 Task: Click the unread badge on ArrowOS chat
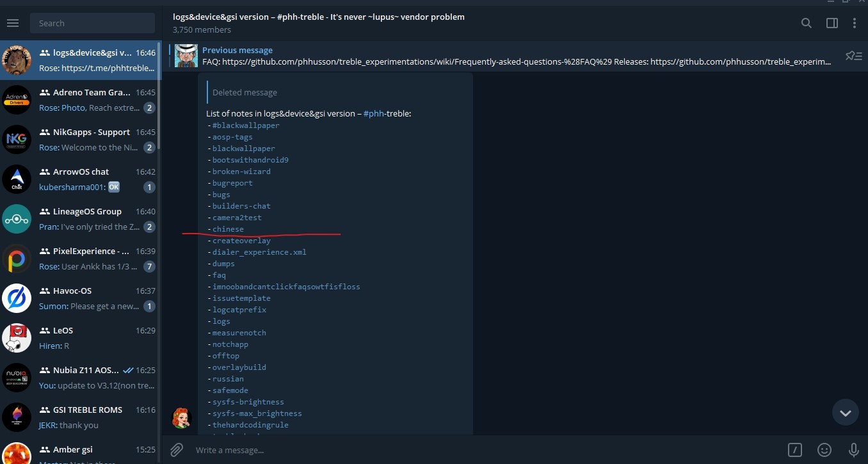pyautogui.click(x=149, y=187)
